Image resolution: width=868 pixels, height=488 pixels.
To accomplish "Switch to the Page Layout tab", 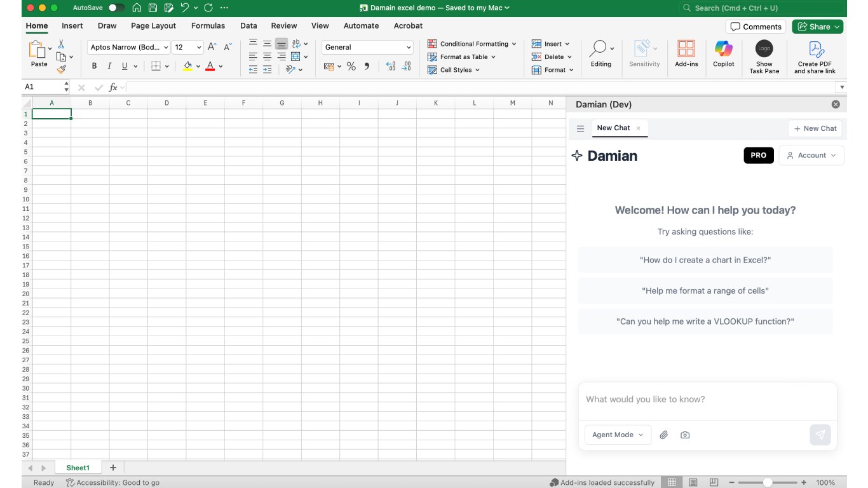I will coord(153,26).
